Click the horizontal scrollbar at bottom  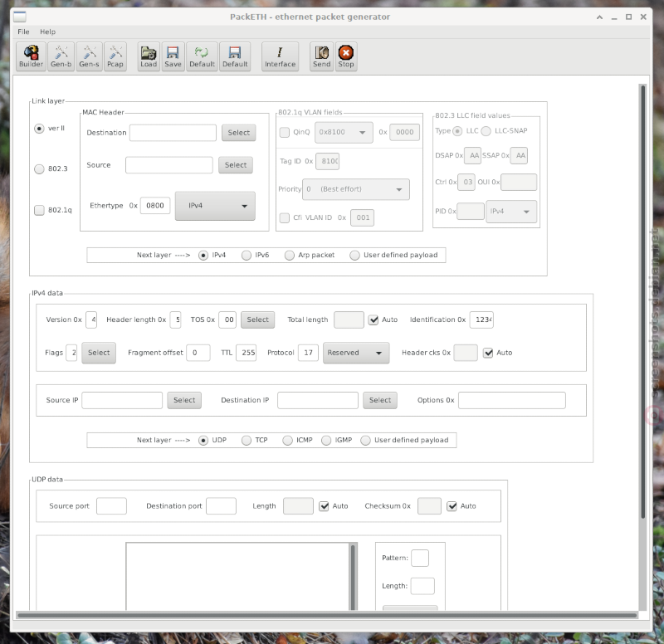tap(327, 615)
